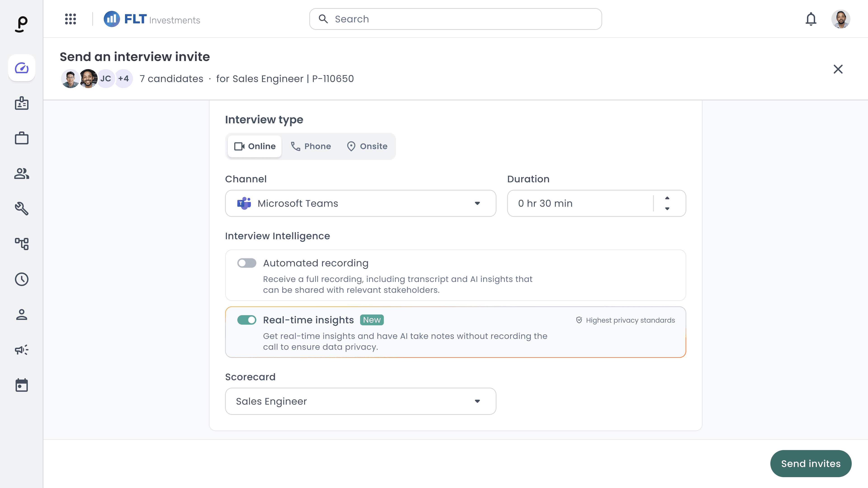
Task: Disable the Real-time insights toggle
Action: [247, 320]
